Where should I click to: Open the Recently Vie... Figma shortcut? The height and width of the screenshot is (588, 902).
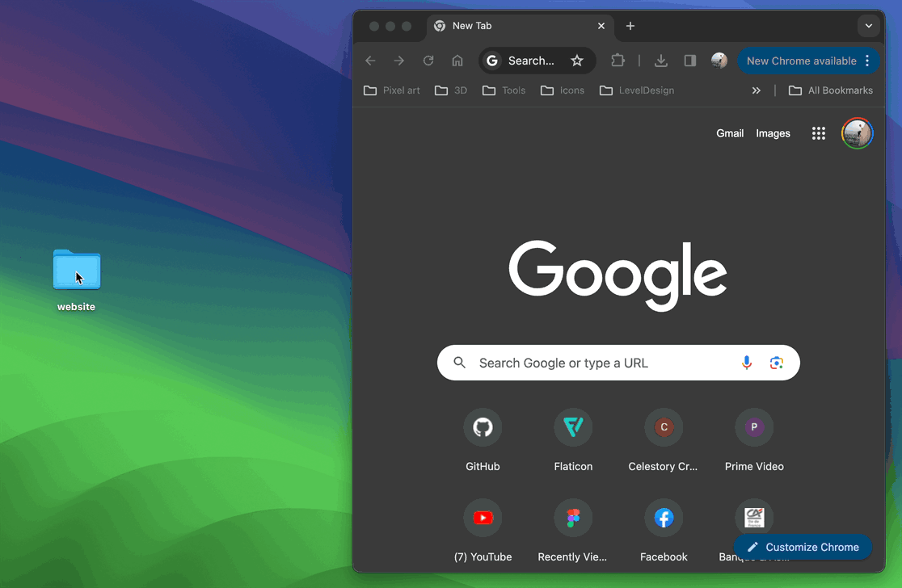(x=573, y=530)
